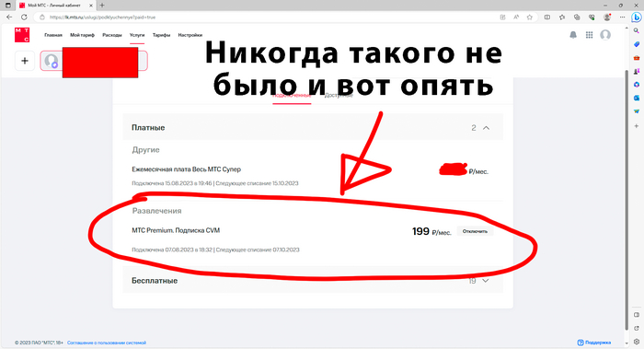Open Поддержка chat link

pos(594,343)
